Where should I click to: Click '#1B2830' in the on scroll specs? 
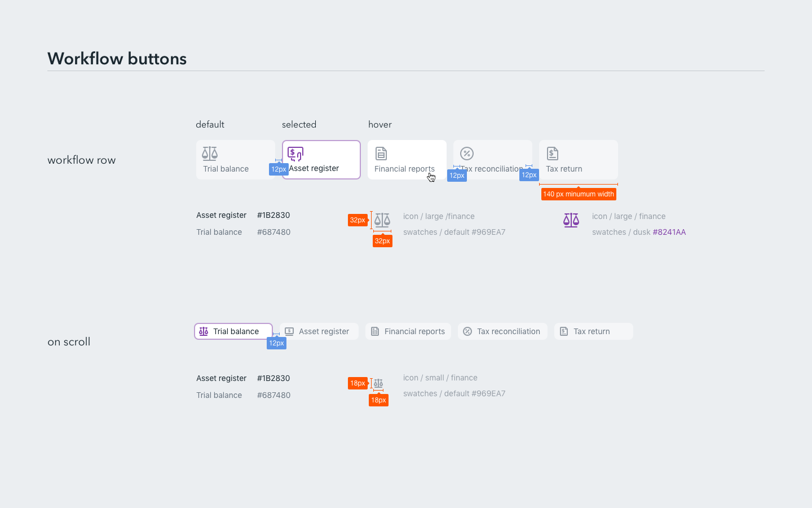pos(273,378)
